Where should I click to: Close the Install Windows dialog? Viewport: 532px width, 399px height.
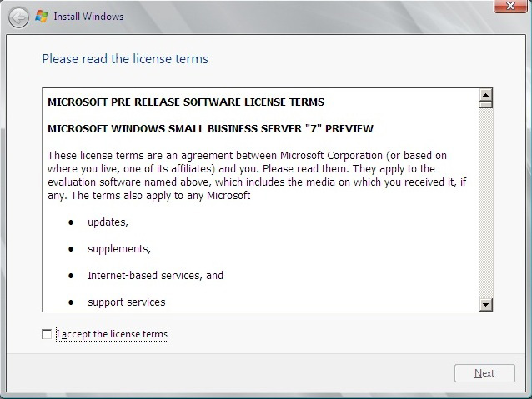tap(510, 6)
